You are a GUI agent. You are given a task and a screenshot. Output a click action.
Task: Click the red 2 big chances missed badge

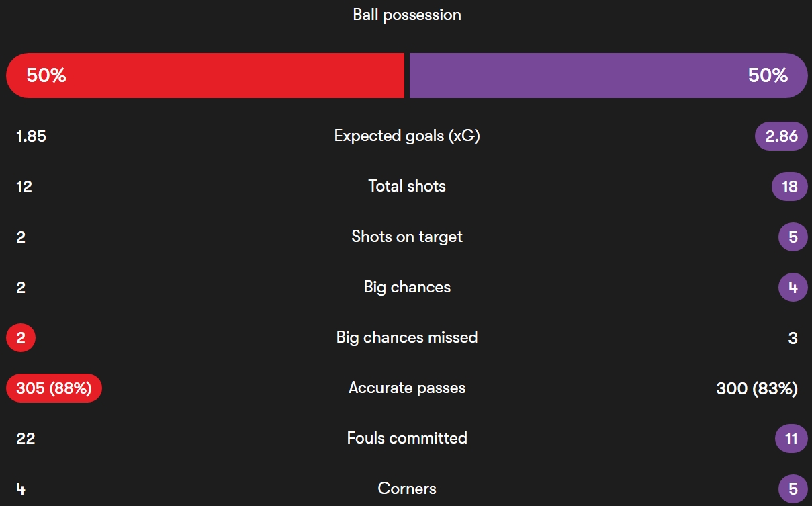[x=21, y=337]
